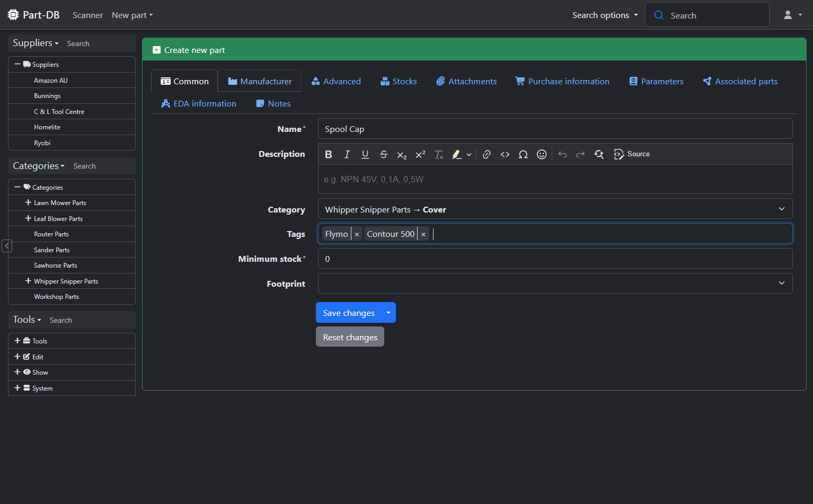Switch description editor to Source mode
Image resolution: width=813 pixels, height=504 pixels.
pyautogui.click(x=632, y=154)
